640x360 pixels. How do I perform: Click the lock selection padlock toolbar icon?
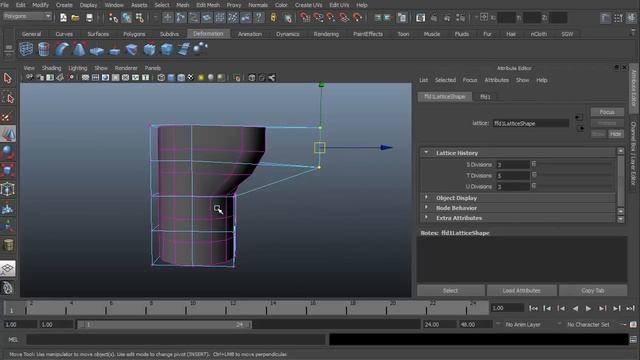point(273,18)
